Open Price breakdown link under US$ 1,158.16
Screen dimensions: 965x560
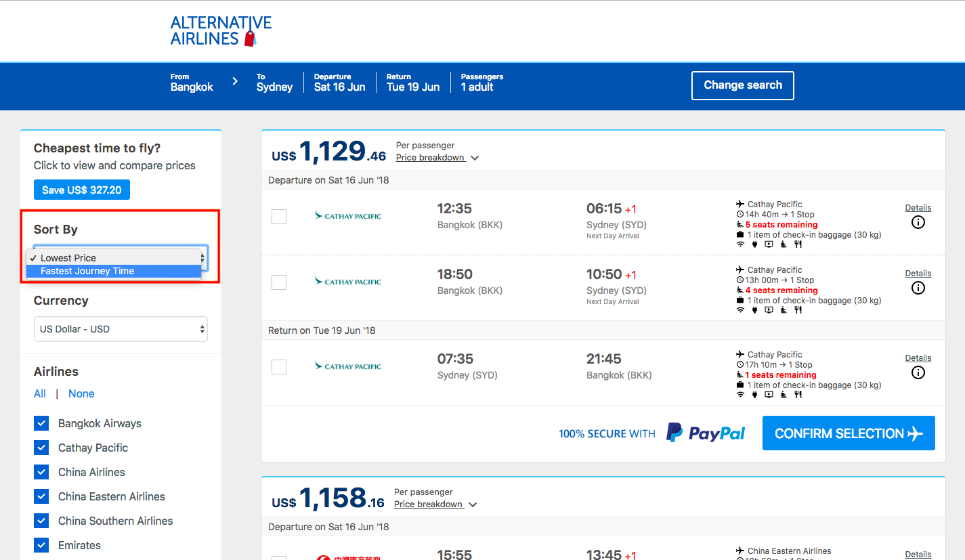[x=428, y=504]
